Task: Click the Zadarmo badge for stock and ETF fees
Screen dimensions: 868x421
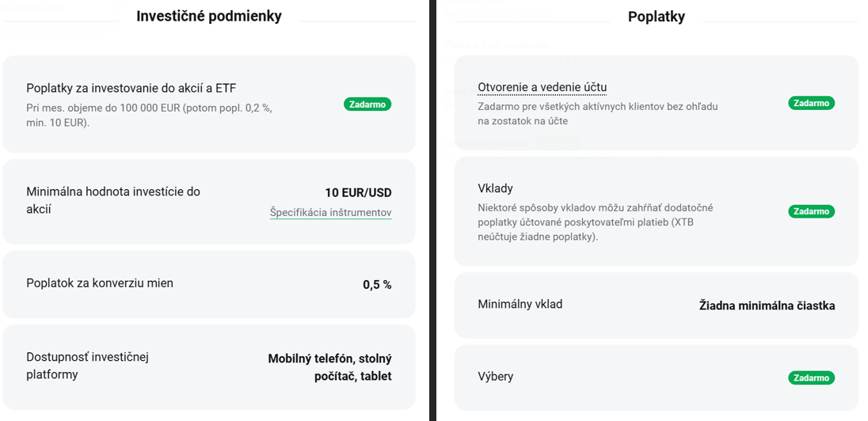Action: [367, 104]
